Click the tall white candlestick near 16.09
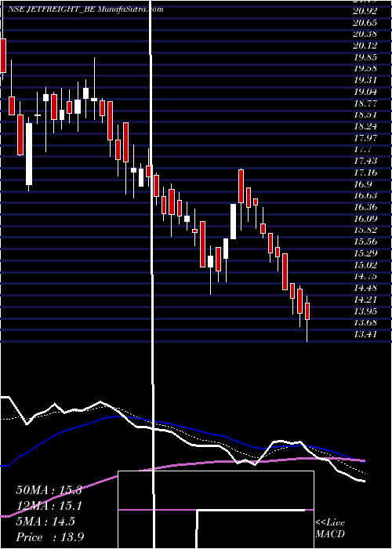392x549 pixels. (233, 221)
